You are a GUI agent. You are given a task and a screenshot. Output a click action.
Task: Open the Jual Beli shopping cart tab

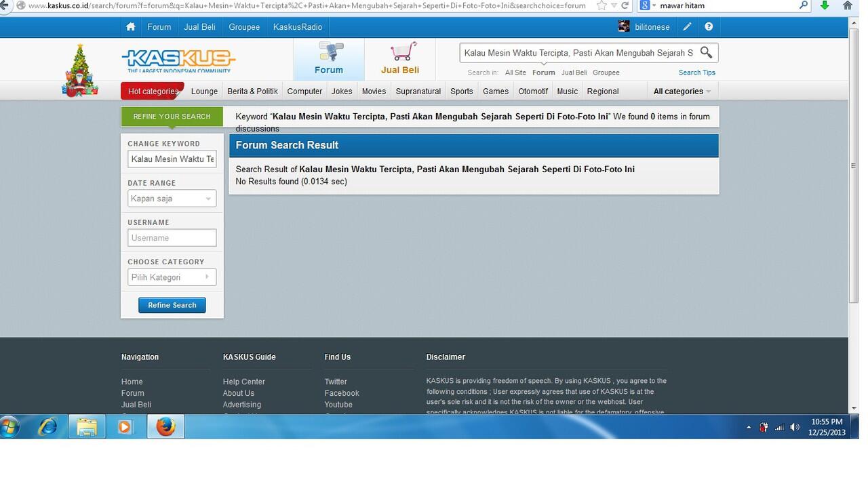[x=400, y=59]
